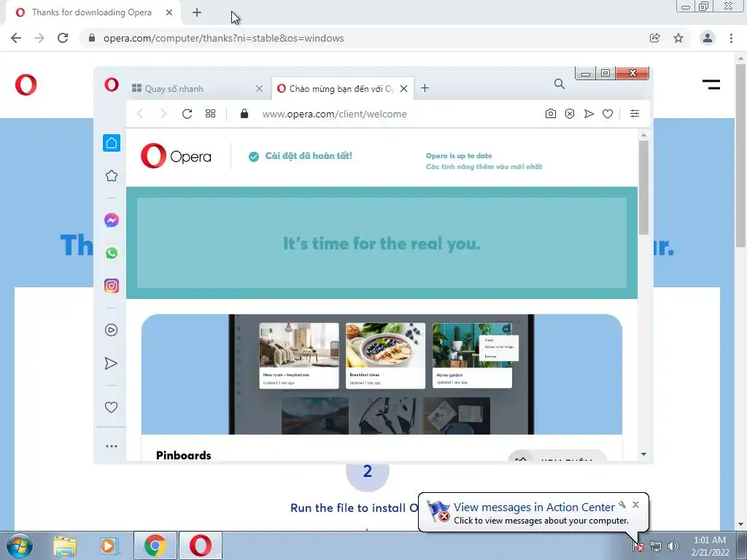Click Opera page vertical scrollbar thumb
The height and width of the screenshot is (560, 747).
point(643,187)
